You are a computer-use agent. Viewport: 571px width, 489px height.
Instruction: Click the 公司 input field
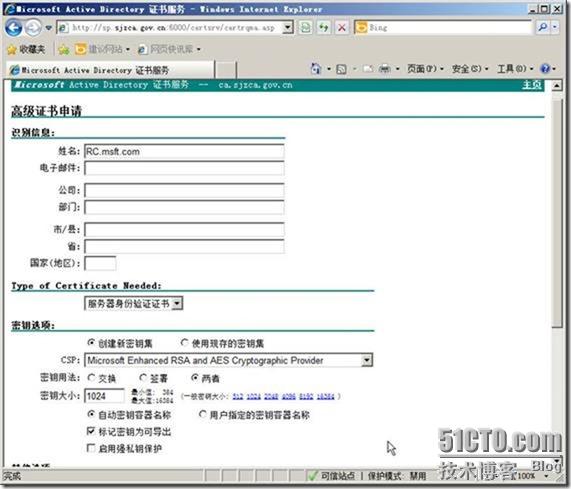(184, 190)
